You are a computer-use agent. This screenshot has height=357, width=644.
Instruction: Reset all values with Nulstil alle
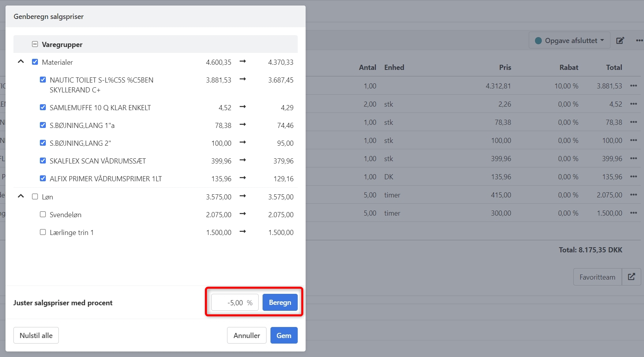(36, 335)
